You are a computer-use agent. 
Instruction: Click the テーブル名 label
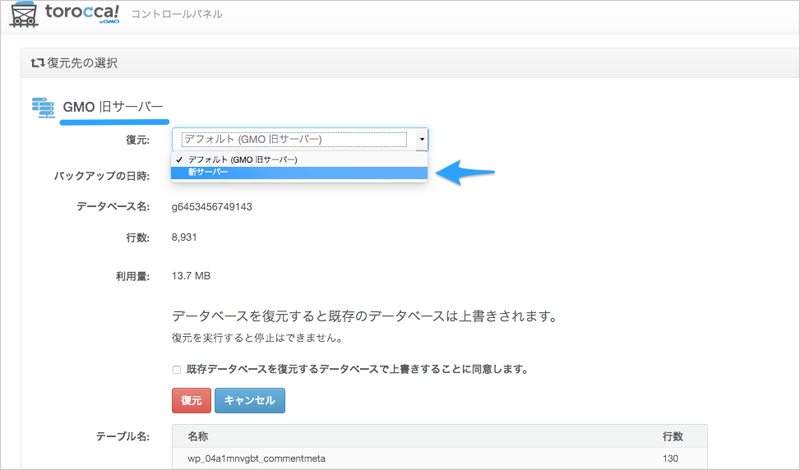coord(123,436)
